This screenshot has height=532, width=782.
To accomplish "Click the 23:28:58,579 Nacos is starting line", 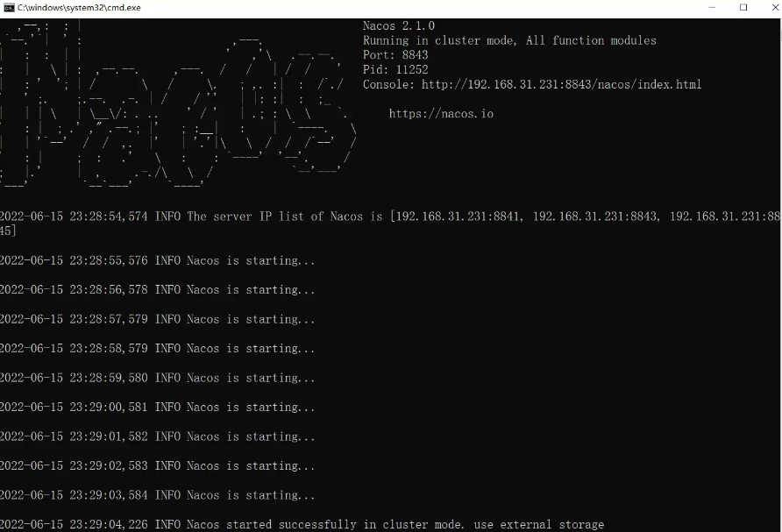I will click(x=158, y=349).
